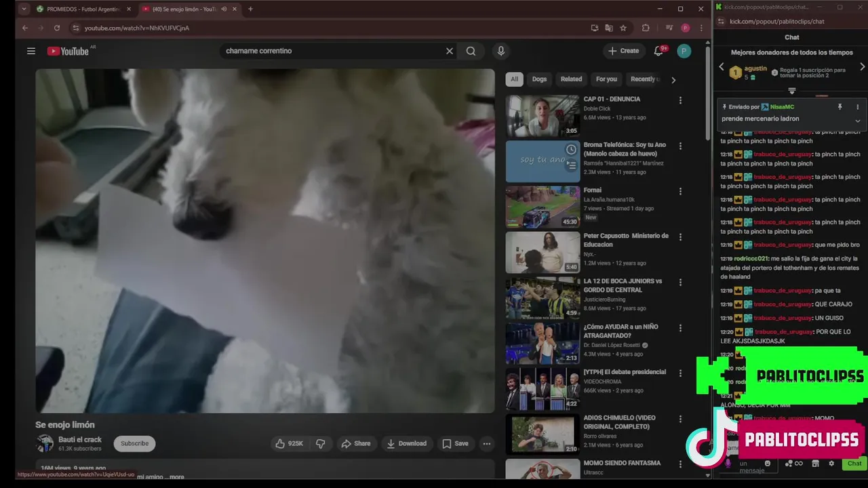868x488 pixels.
Task: Open a new Chrome tab
Action: pos(250,9)
